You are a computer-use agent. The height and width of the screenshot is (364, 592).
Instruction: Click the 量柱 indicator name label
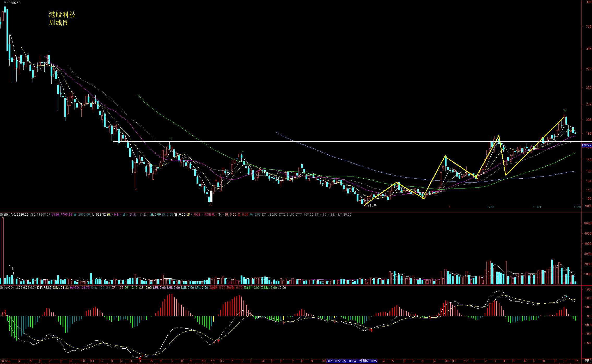click(7, 215)
